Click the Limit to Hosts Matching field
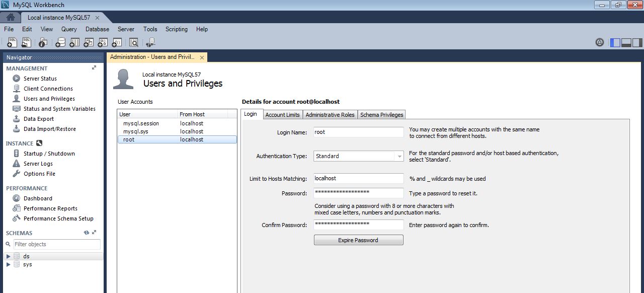This screenshot has height=293, width=644. click(x=358, y=178)
